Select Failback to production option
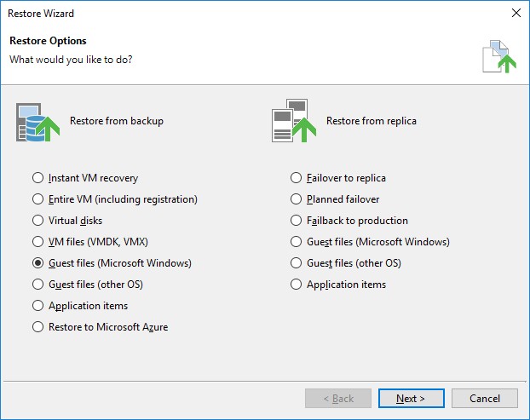This screenshot has height=420, width=530. (x=297, y=221)
